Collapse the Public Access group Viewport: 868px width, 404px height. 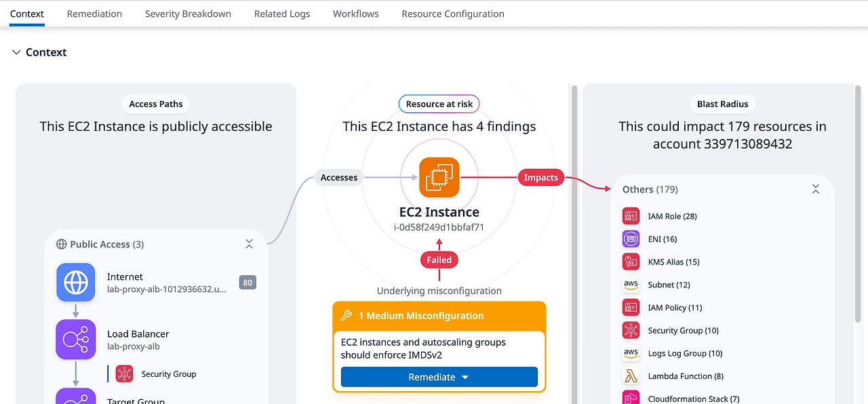click(249, 244)
